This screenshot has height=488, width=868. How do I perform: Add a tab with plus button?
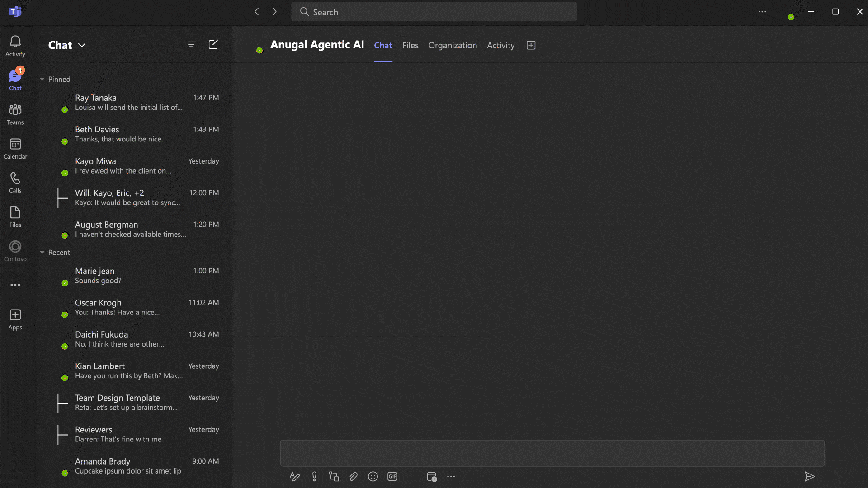tap(531, 45)
